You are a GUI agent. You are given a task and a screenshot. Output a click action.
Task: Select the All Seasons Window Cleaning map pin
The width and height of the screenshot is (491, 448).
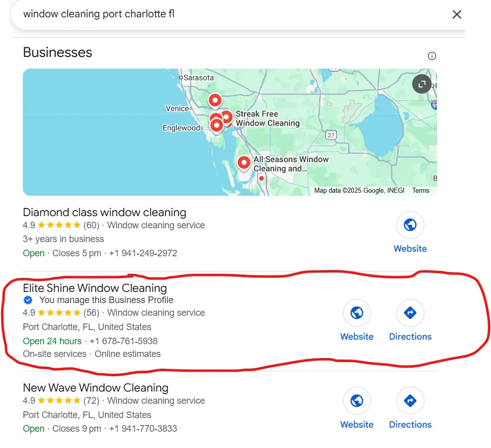(x=244, y=163)
